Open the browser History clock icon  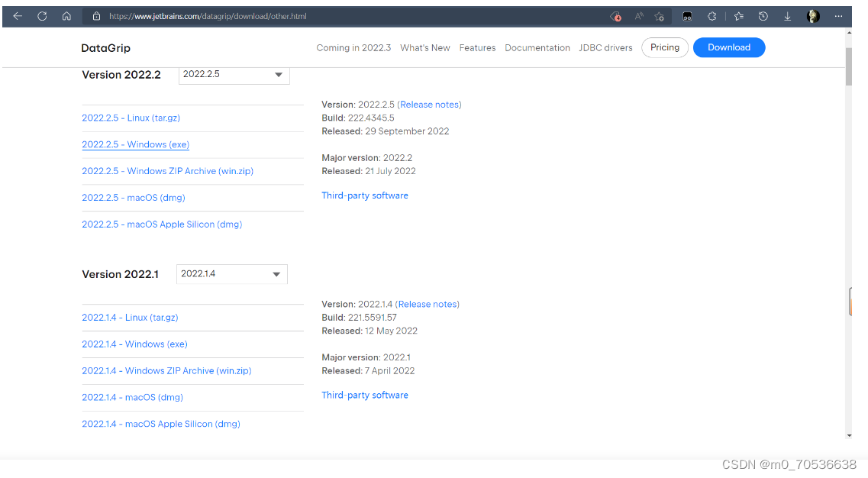point(763,16)
